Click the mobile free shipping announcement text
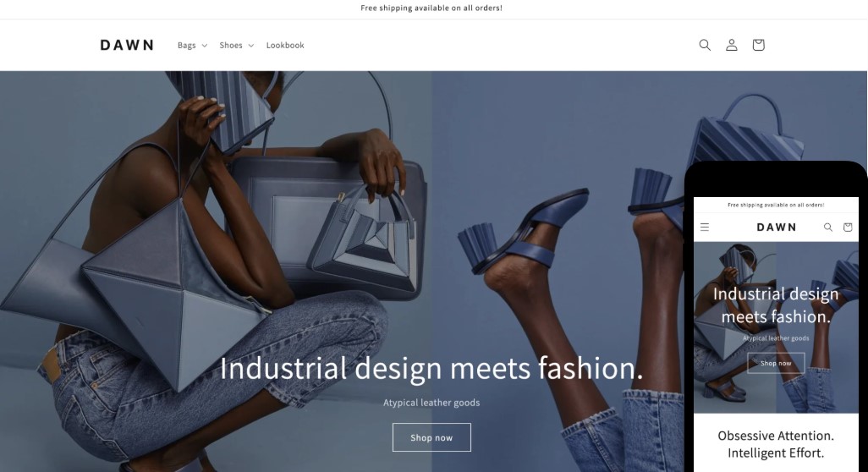The height and width of the screenshot is (472, 868). (776, 205)
